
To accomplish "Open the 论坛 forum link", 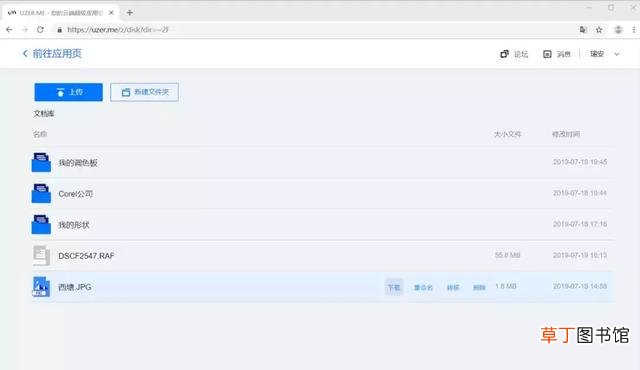I will coord(521,54).
